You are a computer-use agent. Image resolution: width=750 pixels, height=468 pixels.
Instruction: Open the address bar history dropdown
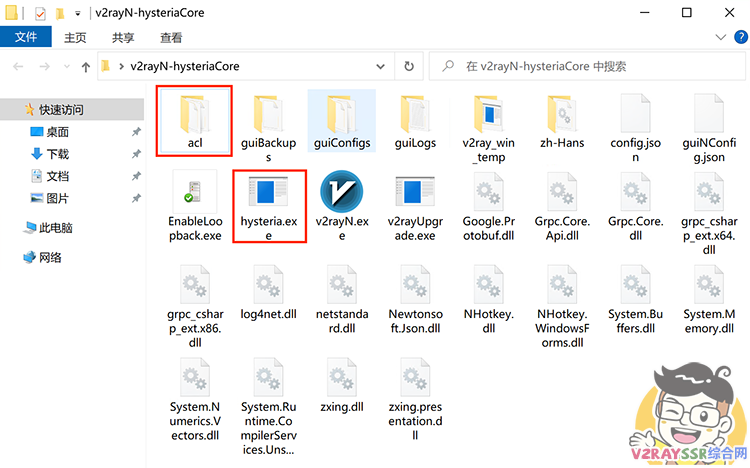[382, 67]
